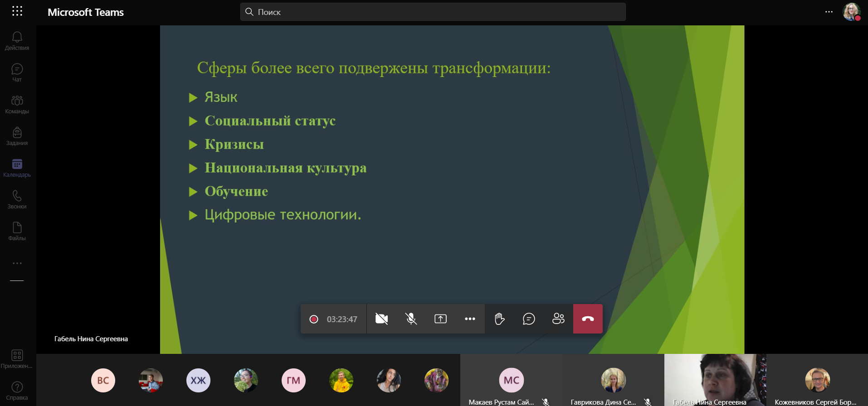
Task: Hang up the call with red button
Action: pos(588,319)
